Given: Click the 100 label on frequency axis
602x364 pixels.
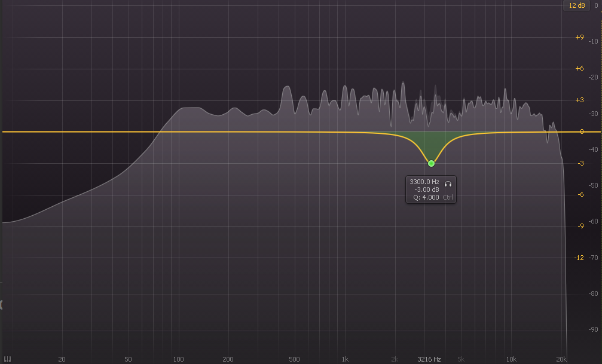Looking at the screenshot, I should coord(178,359).
